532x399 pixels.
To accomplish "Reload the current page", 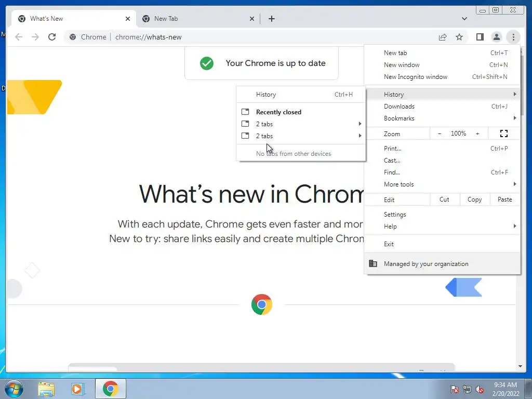I will click(x=52, y=37).
